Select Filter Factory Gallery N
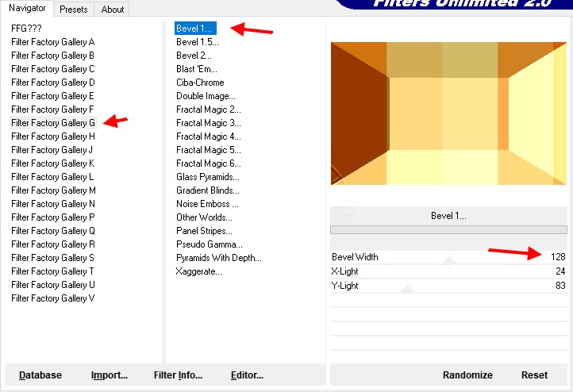 pyautogui.click(x=53, y=204)
